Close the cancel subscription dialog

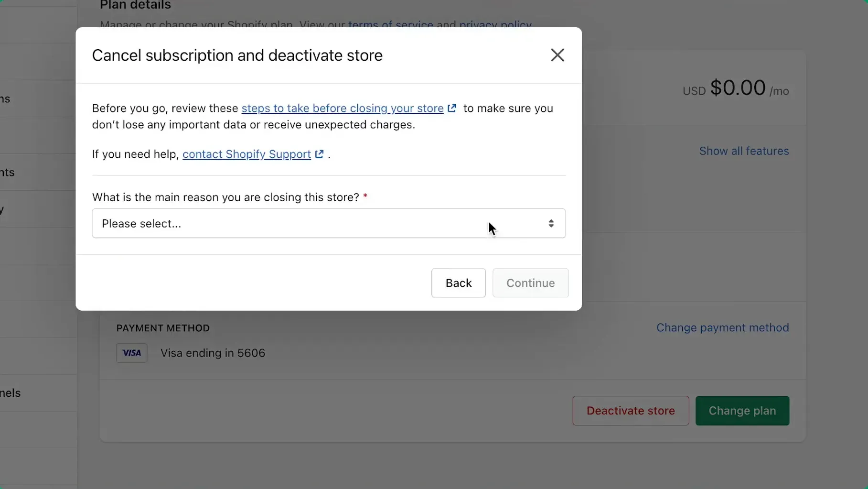557,55
